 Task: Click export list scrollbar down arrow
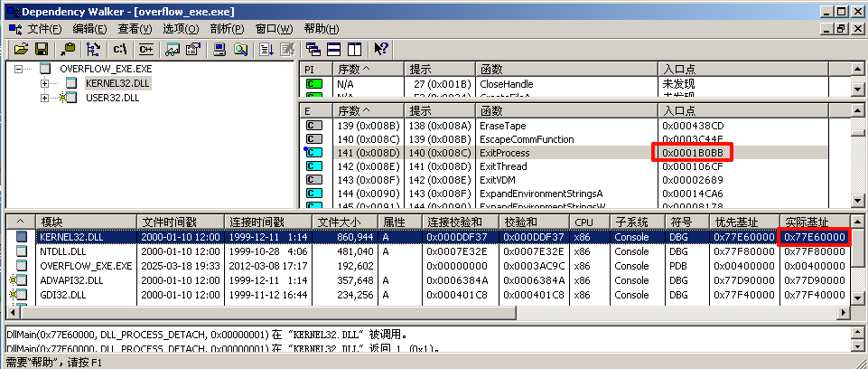(857, 201)
